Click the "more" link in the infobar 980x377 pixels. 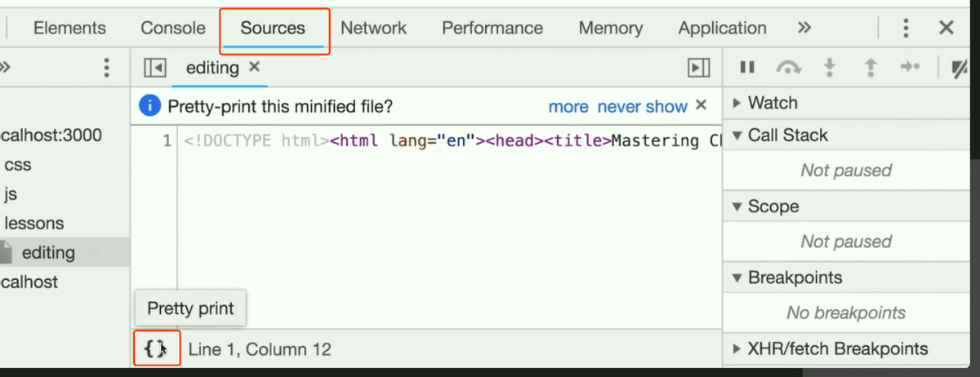tap(568, 106)
